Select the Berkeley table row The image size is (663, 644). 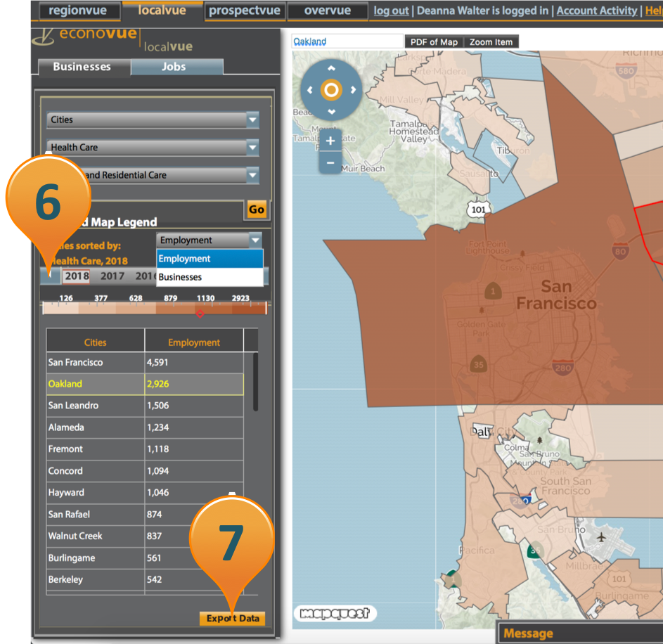[x=145, y=580]
